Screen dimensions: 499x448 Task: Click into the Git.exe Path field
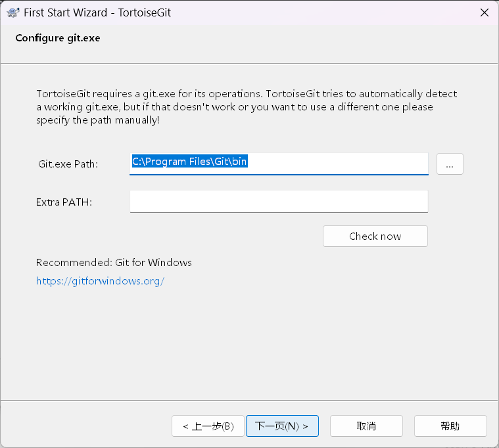pos(279,164)
